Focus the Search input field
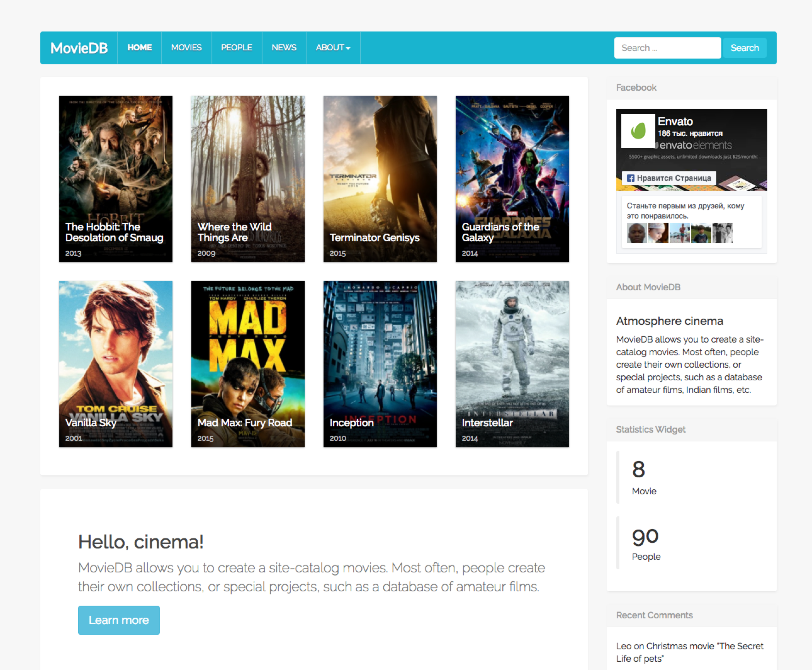812x670 pixels. pos(667,48)
